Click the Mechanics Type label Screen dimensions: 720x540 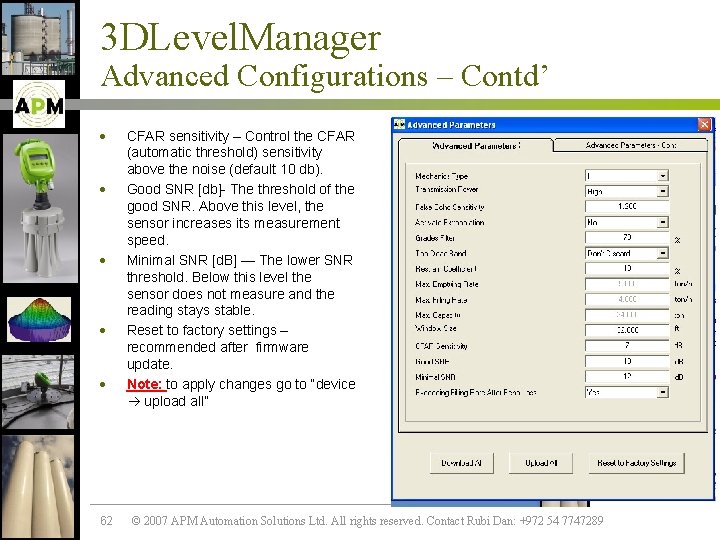coord(441,176)
